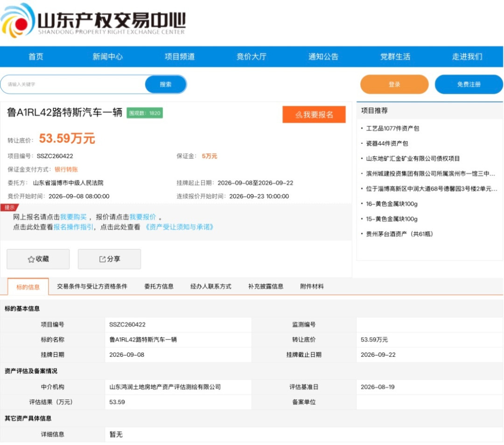Open the 党群生活 menu item
Viewport: 504px width, 445px height.
click(x=395, y=56)
